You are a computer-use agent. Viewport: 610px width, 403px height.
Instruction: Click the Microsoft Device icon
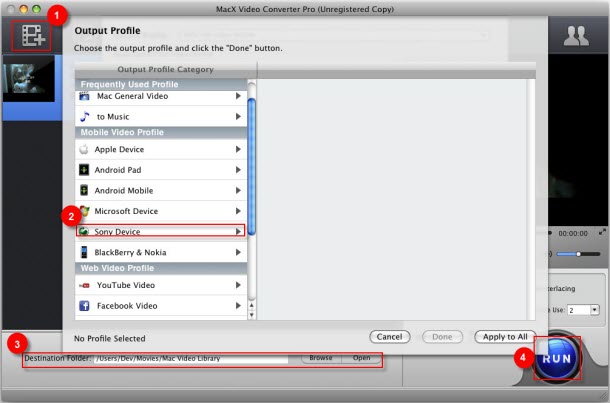(x=84, y=211)
